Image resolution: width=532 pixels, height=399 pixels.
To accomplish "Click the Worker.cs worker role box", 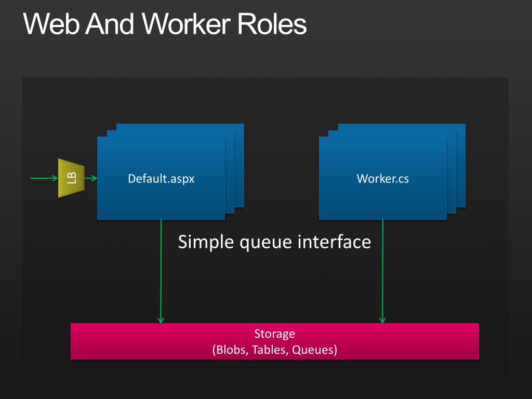I will 383,178.
